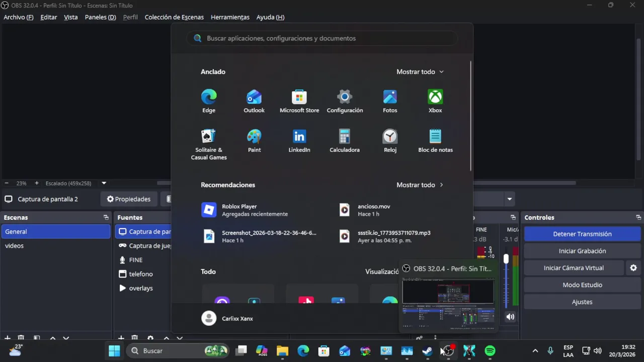Undock the Controles panel
Image resolution: width=644 pixels, height=362 pixels.
tap(638, 218)
